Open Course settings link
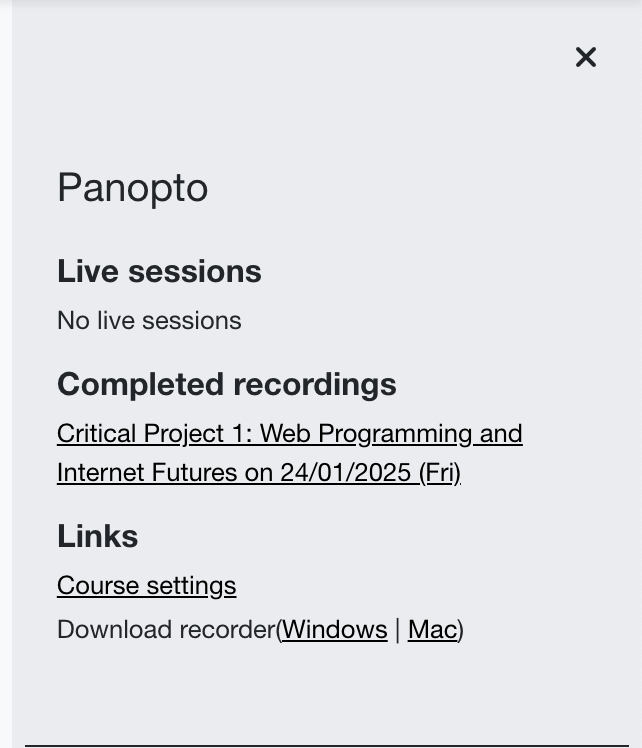Viewport: 642px width, 748px height. [146, 585]
